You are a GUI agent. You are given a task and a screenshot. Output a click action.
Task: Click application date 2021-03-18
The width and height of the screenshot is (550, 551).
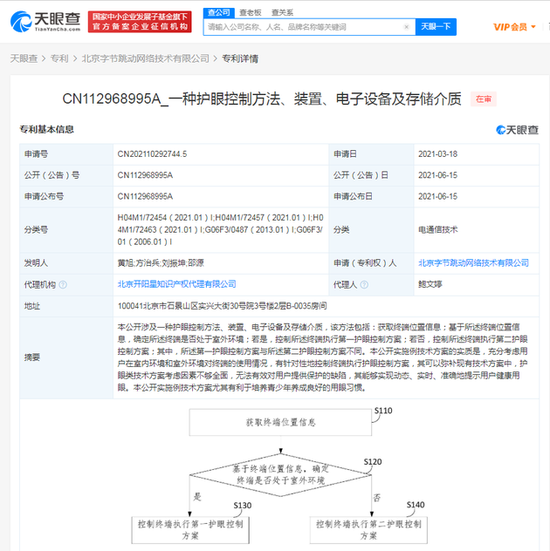tap(438, 154)
